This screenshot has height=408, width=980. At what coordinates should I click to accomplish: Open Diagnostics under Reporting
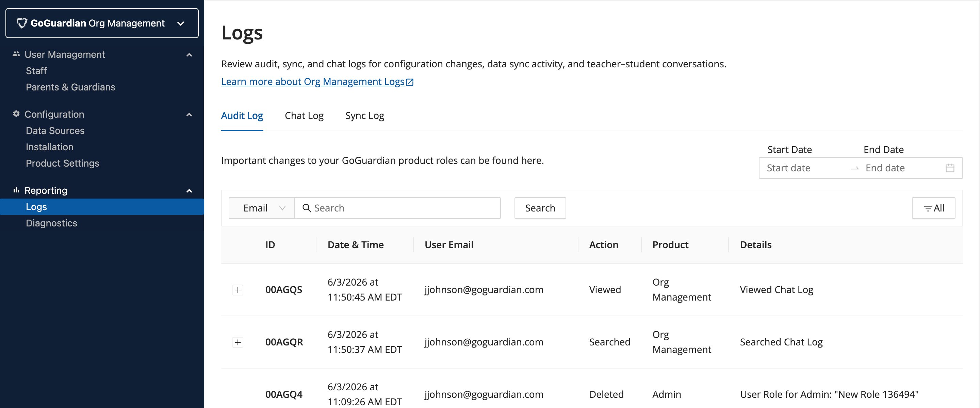[x=51, y=223]
